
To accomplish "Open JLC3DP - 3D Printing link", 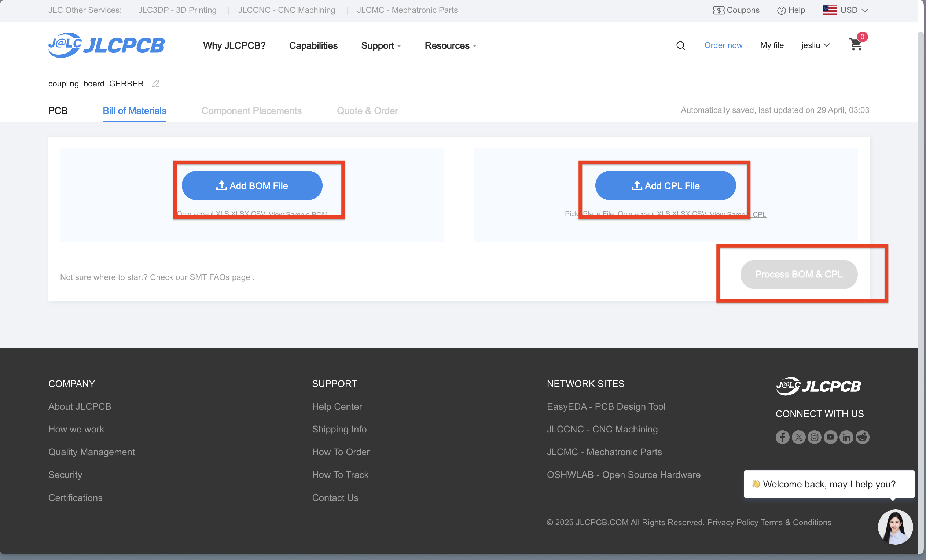I will click(x=177, y=10).
